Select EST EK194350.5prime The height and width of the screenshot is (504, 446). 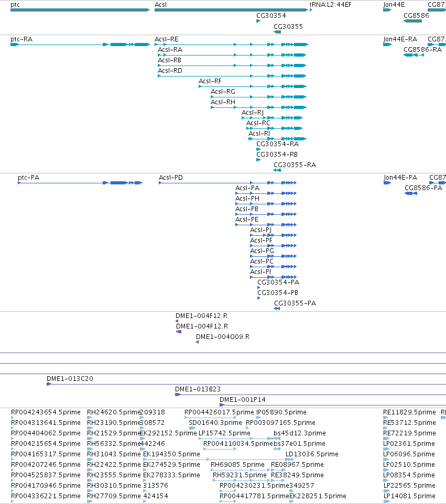point(171,454)
